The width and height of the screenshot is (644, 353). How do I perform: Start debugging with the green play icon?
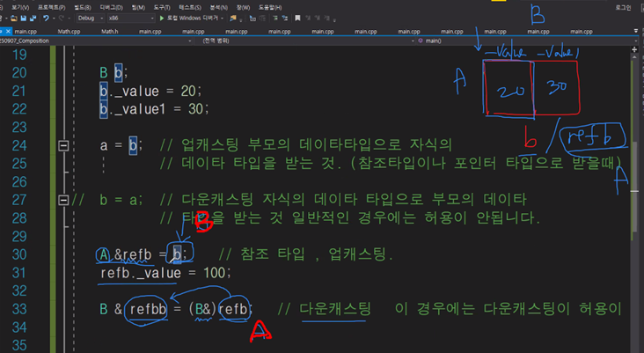[162, 18]
